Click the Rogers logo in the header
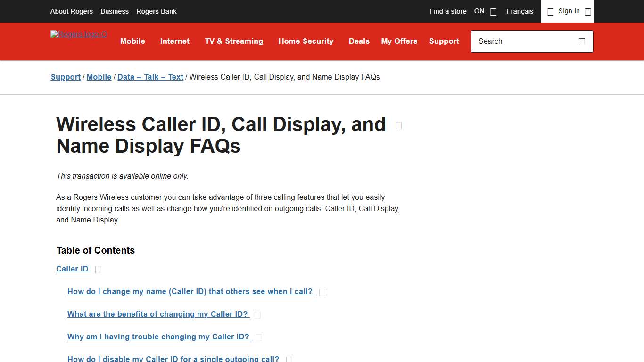Viewport: 644px width, 362px height. pos(78,34)
